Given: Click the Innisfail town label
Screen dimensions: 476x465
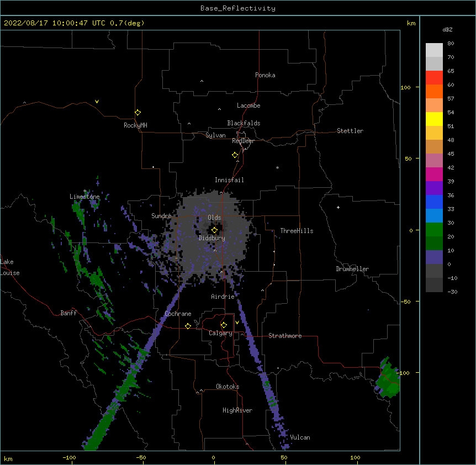Looking at the screenshot, I should pos(229,180).
